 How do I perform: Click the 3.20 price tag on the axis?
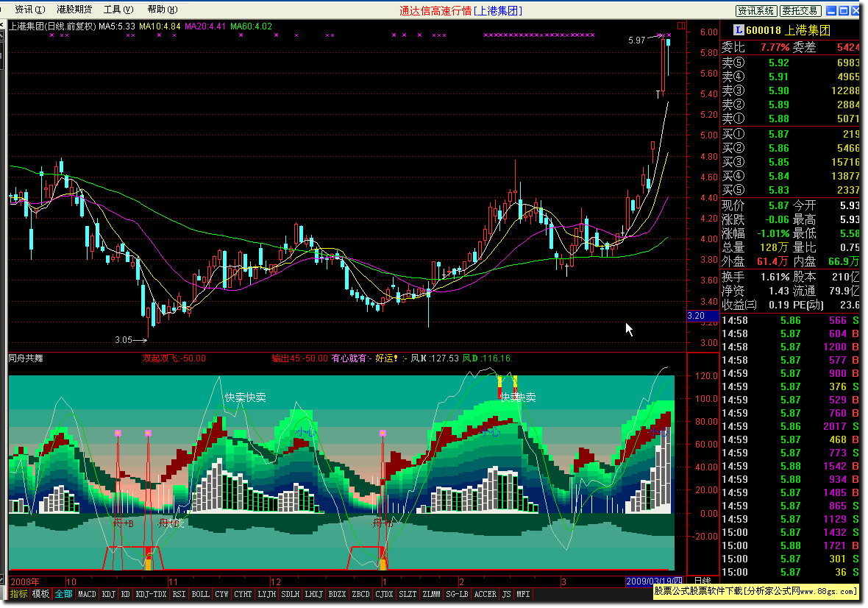coord(703,316)
